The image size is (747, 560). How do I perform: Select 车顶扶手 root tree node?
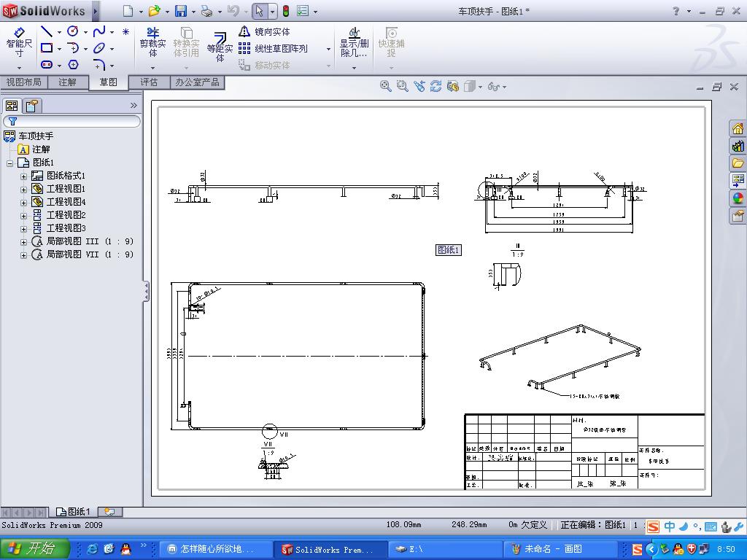click(28, 136)
